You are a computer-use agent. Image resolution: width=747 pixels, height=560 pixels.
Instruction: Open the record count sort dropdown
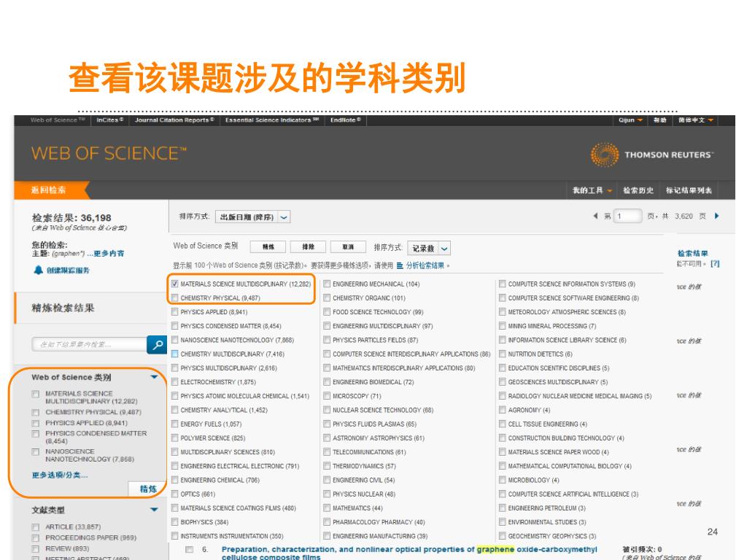point(429,248)
